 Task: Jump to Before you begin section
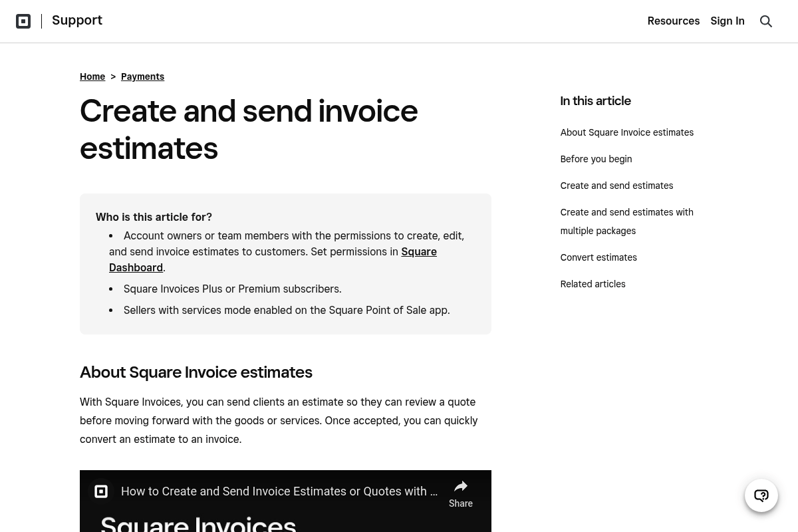(x=596, y=159)
